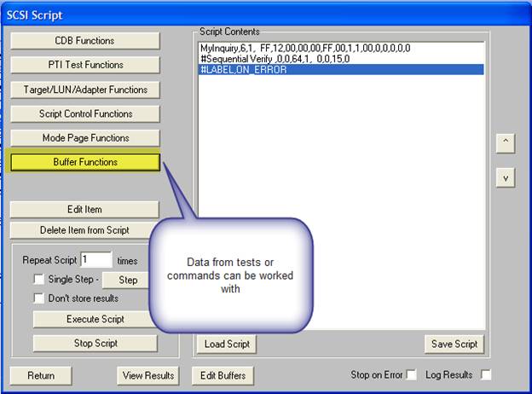Click the Edit Item button

84,210
